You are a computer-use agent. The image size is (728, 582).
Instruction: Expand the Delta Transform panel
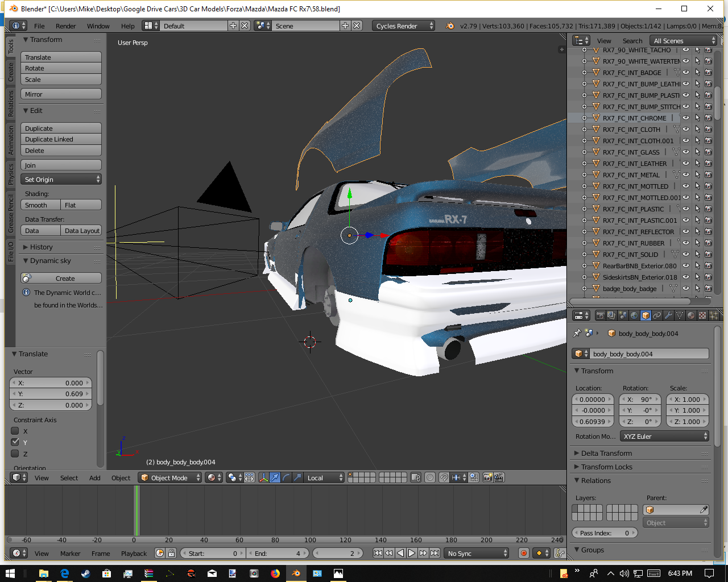(606, 453)
